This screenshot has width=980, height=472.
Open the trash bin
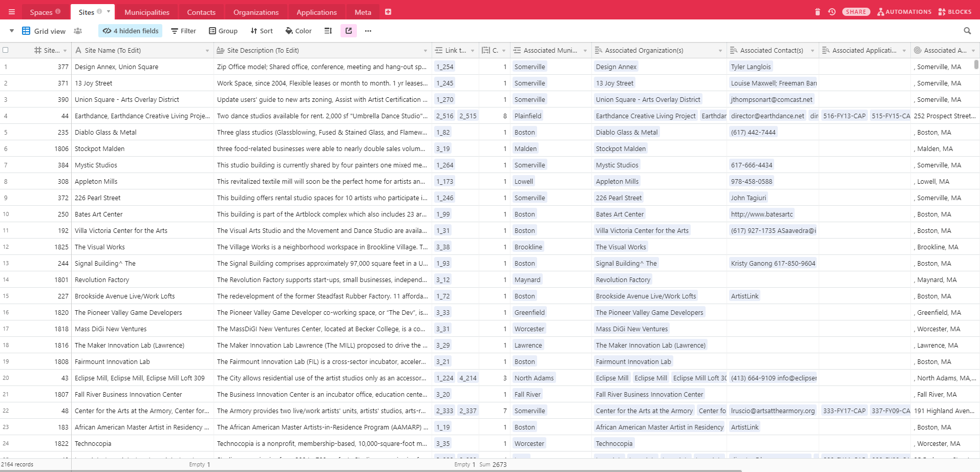(x=818, y=12)
